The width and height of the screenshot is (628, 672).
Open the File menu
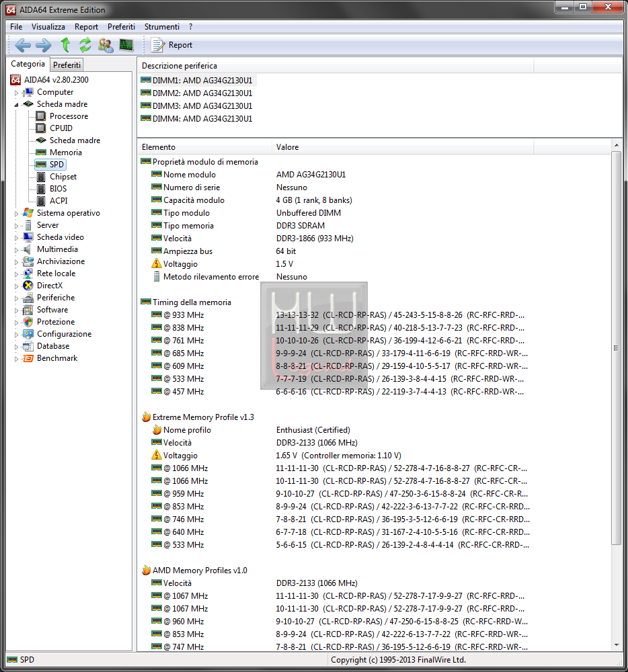pos(16,27)
